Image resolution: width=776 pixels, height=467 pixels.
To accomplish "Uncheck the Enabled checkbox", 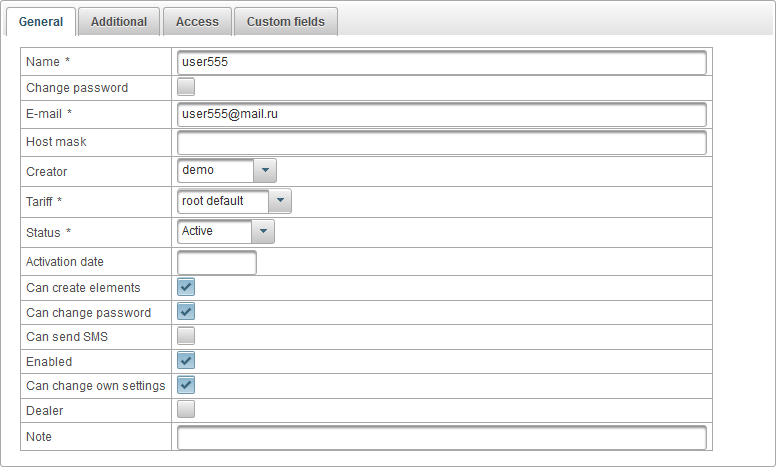I will pos(186,361).
